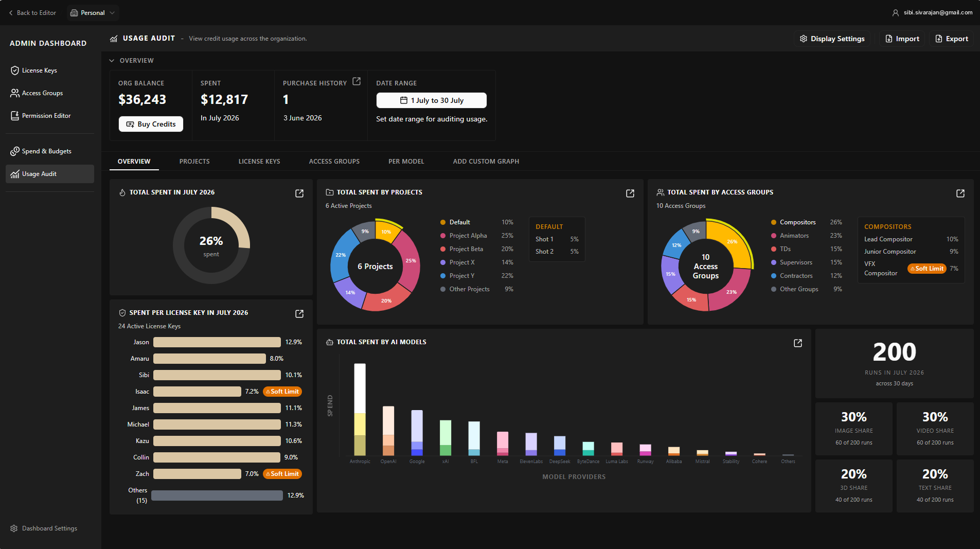
Task: Switch to the Projects tab
Action: [x=194, y=162]
